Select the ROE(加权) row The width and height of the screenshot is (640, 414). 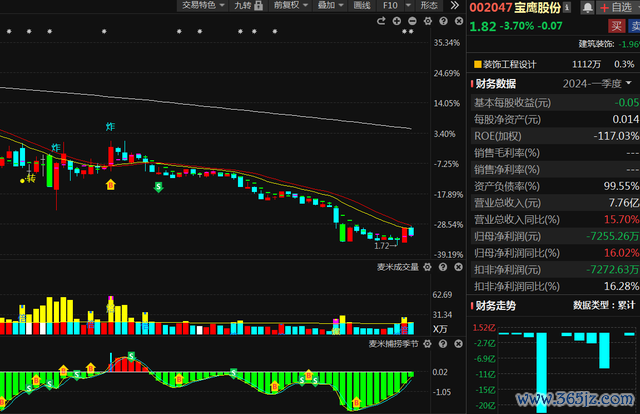click(555, 136)
